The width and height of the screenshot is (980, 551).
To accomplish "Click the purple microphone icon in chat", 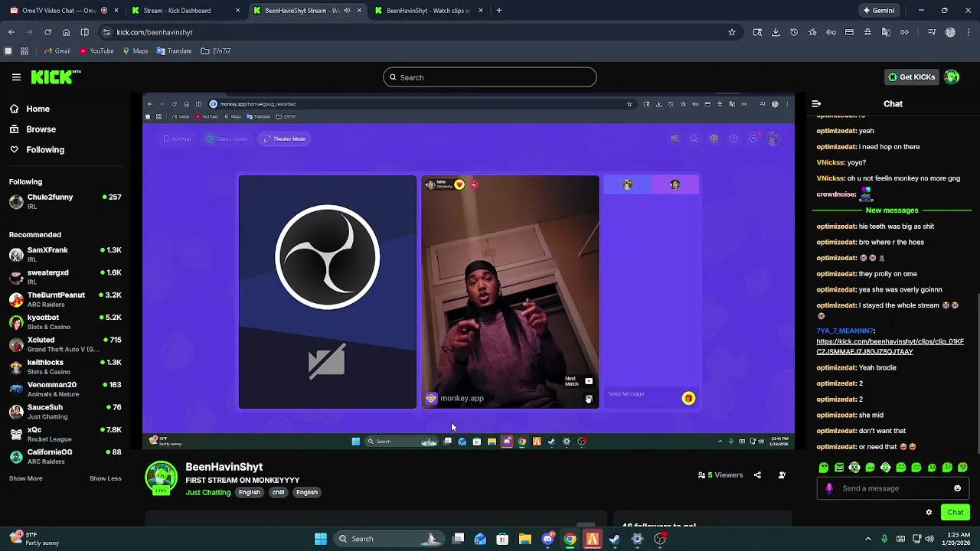I will coord(829,488).
